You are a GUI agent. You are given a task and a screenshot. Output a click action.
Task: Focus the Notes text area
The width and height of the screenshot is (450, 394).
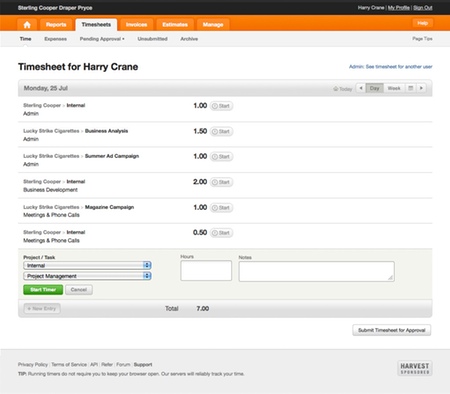(317, 271)
